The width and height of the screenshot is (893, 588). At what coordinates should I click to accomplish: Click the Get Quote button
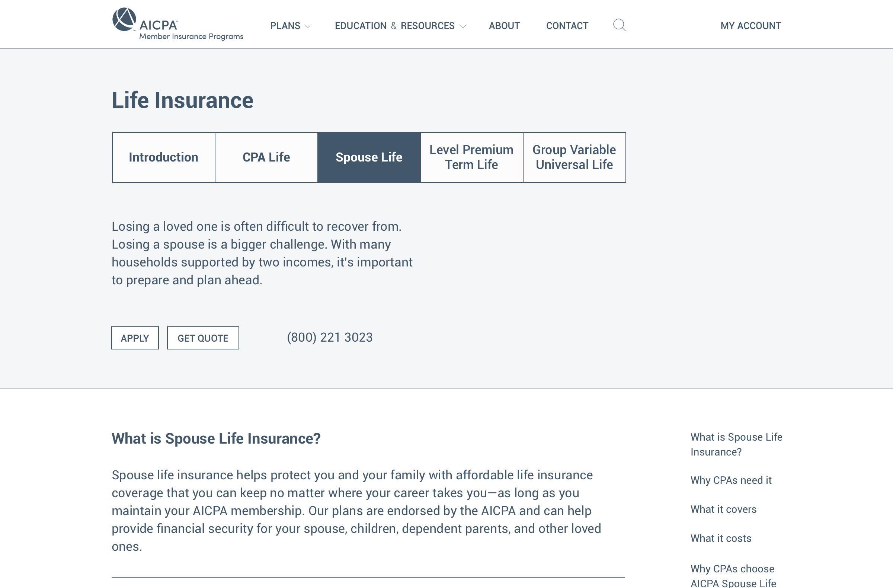[203, 338]
